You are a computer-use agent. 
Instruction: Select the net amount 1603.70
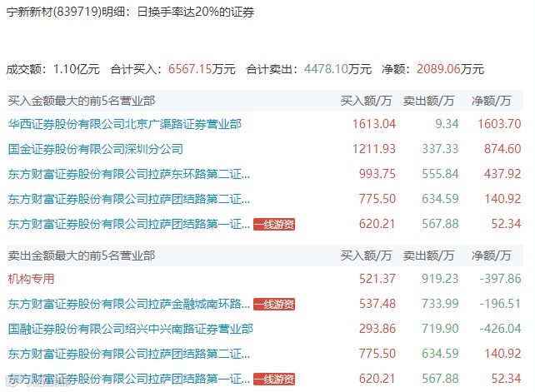[499, 124]
